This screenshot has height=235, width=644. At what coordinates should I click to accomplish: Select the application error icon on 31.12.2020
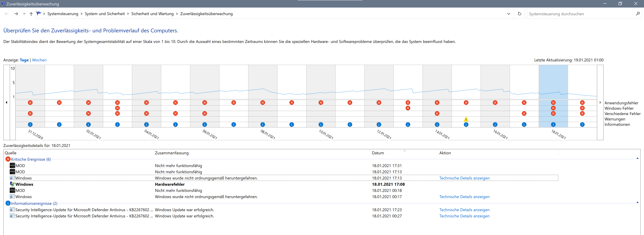[x=30, y=102]
